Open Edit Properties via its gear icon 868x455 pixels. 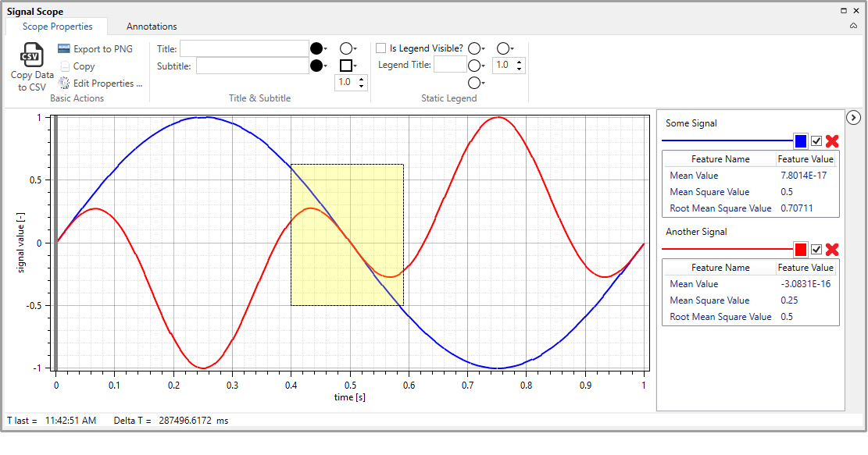(x=64, y=84)
